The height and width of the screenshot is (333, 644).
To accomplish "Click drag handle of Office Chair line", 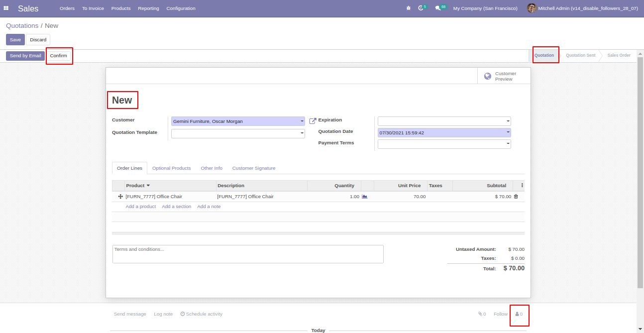I will (x=120, y=197).
